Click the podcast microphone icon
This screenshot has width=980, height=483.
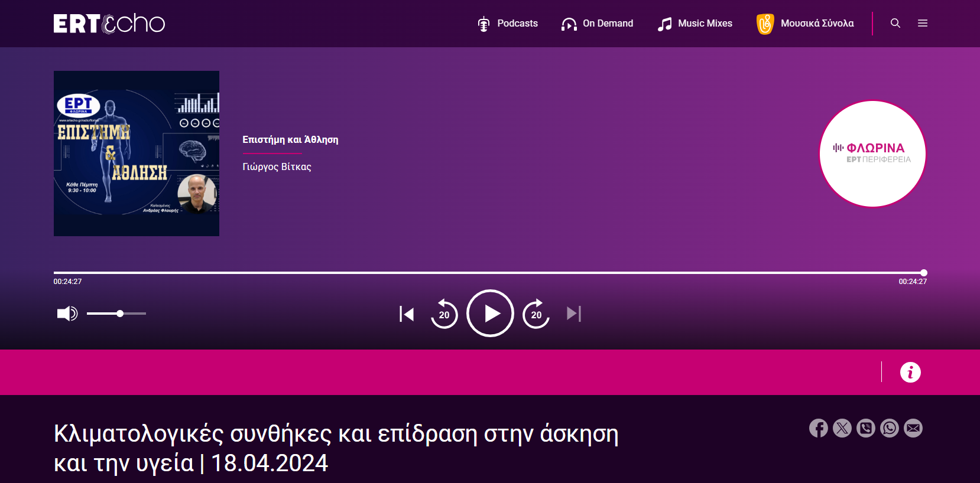tap(483, 24)
